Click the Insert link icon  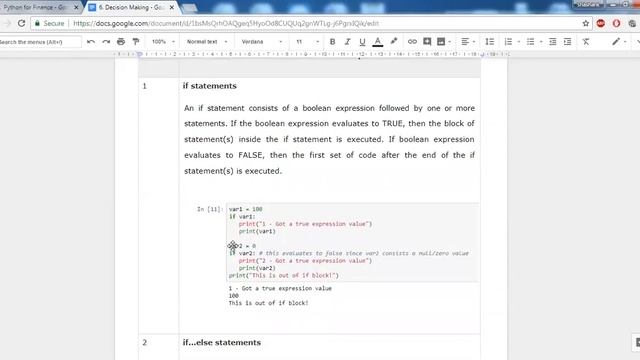click(x=412, y=42)
